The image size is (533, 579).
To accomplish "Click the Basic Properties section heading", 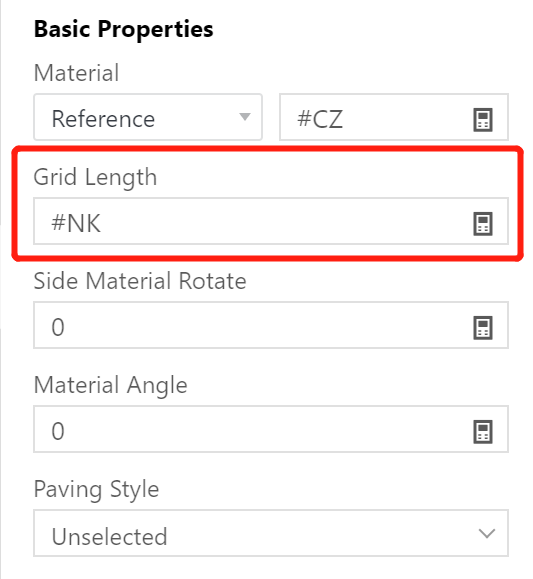I will point(124,30).
